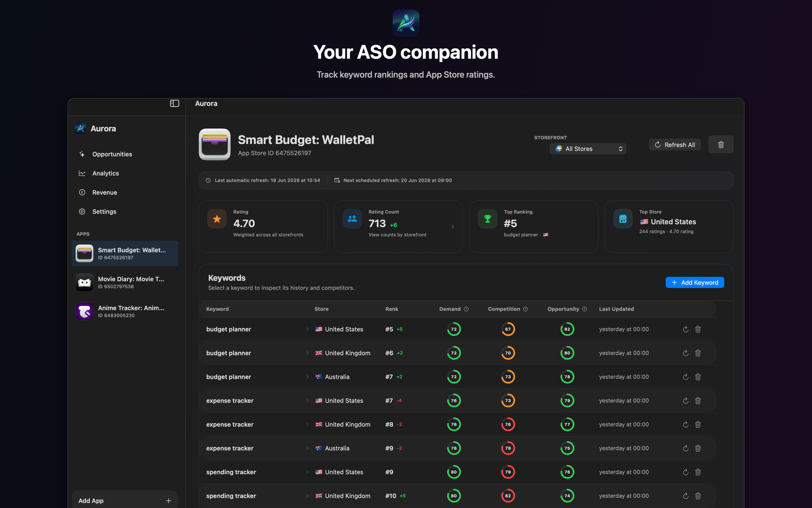Click the Next scheduled refresh text
The height and width of the screenshot is (508, 812).
click(x=397, y=180)
